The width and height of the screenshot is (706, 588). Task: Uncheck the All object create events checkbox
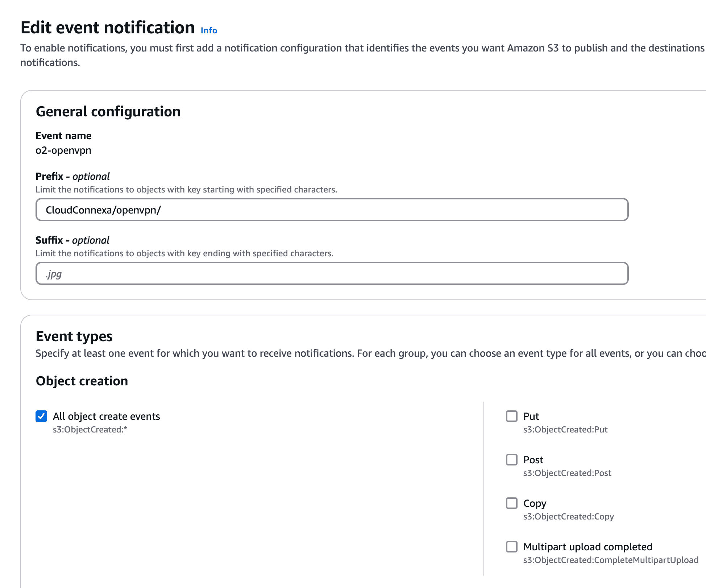tap(41, 416)
